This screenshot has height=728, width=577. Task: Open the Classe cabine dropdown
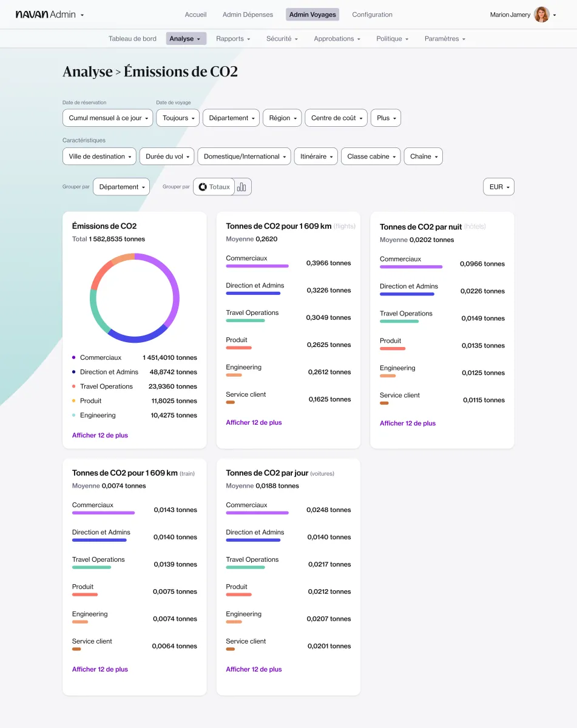click(x=370, y=156)
